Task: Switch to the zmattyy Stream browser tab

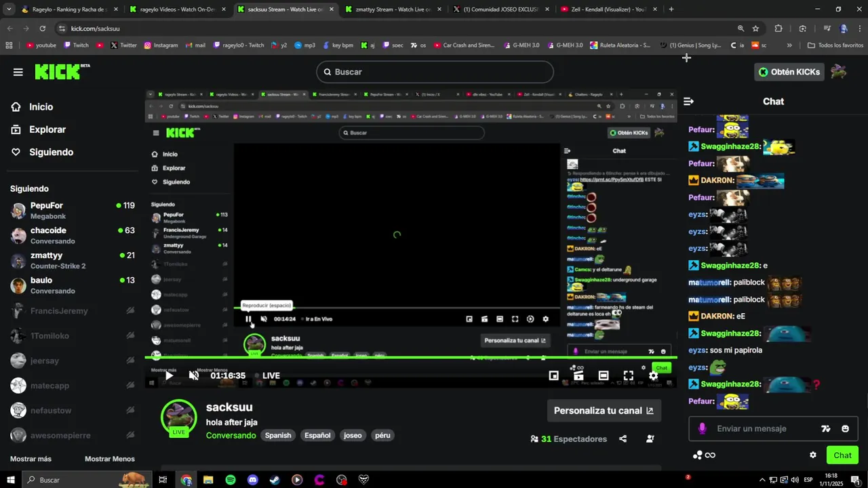Action: pyautogui.click(x=393, y=9)
